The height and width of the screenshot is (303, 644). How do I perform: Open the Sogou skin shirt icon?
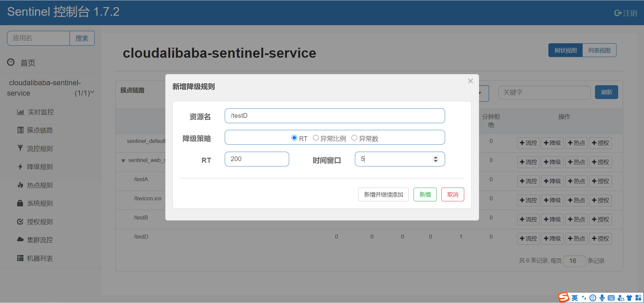tap(629, 298)
